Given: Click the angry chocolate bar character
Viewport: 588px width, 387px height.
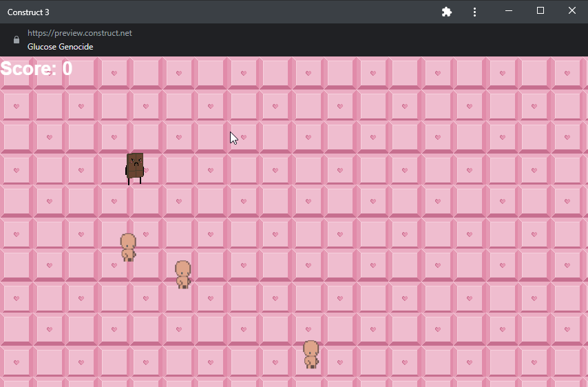Looking at the screenshot, I should coord(135,169).
